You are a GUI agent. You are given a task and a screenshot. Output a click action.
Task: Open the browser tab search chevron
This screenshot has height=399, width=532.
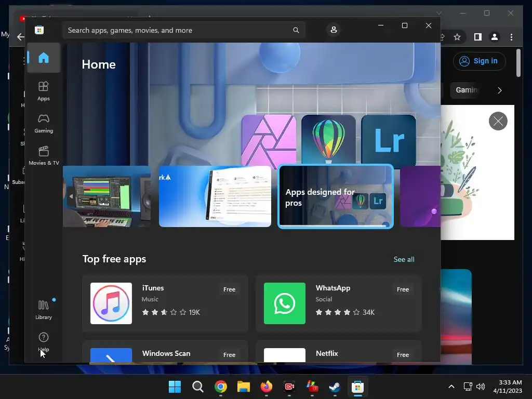[438, 13]
